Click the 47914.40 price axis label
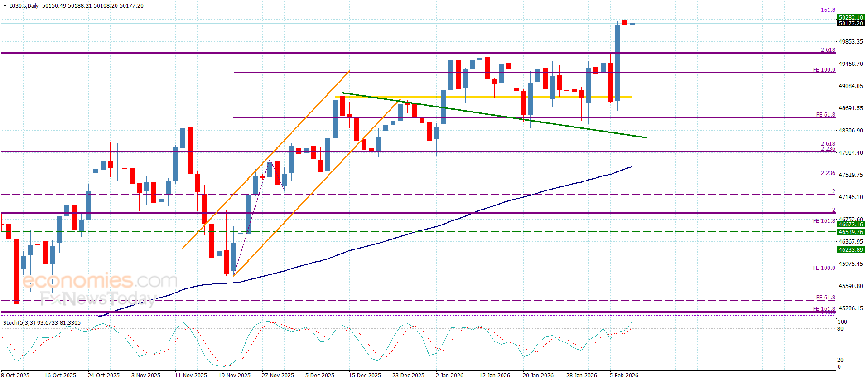 (851, 153)
